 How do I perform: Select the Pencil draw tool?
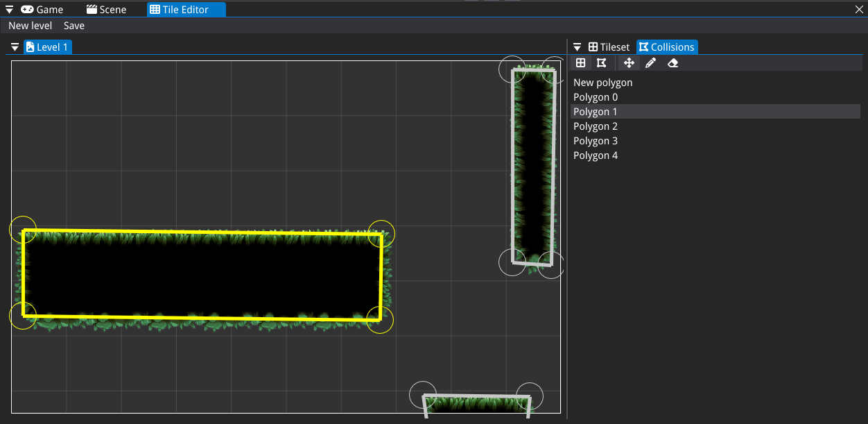tap(650, 63)
